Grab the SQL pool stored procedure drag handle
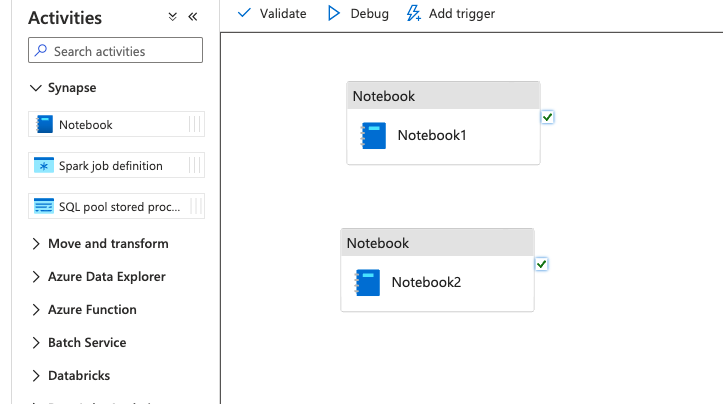 click(x=196, y=206)
